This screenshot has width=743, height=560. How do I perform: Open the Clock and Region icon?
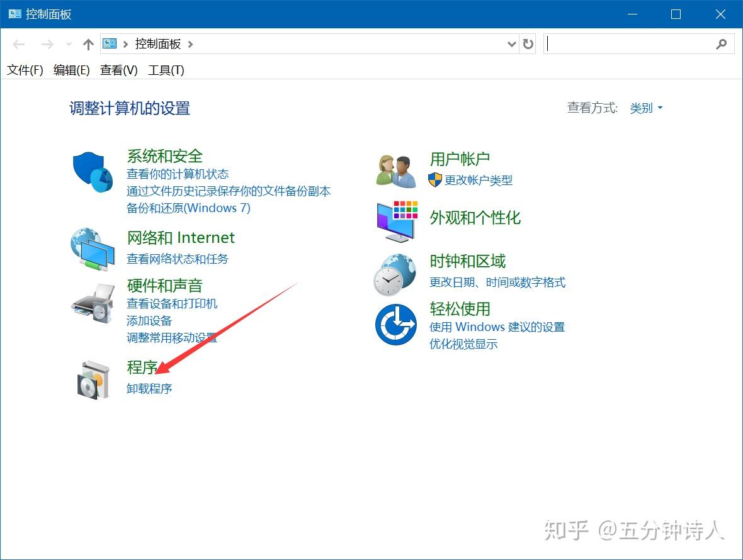click(394, 272)
